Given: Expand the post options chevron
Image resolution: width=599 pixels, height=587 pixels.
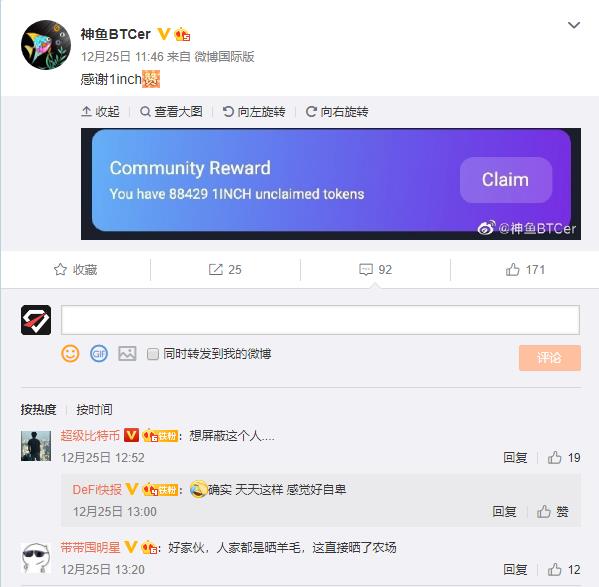Looking at the screenshot, I should pyautogui.click(x=574, y=25).
